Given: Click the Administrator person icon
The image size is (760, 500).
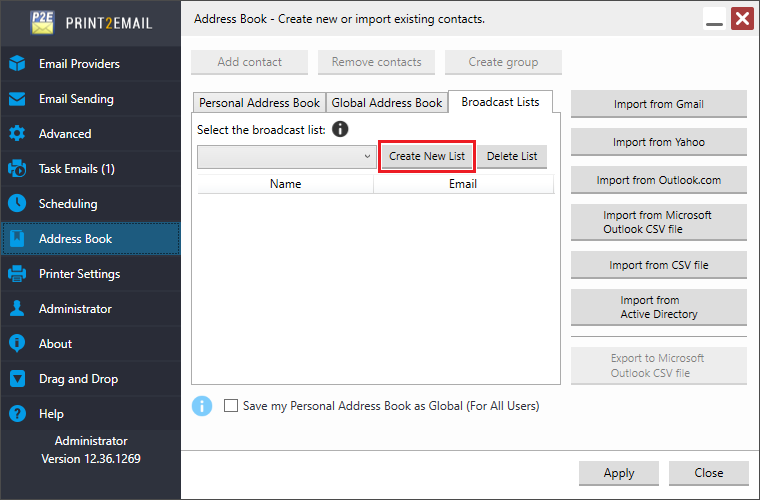Looking at the screenshot, I should pos(17,309).
